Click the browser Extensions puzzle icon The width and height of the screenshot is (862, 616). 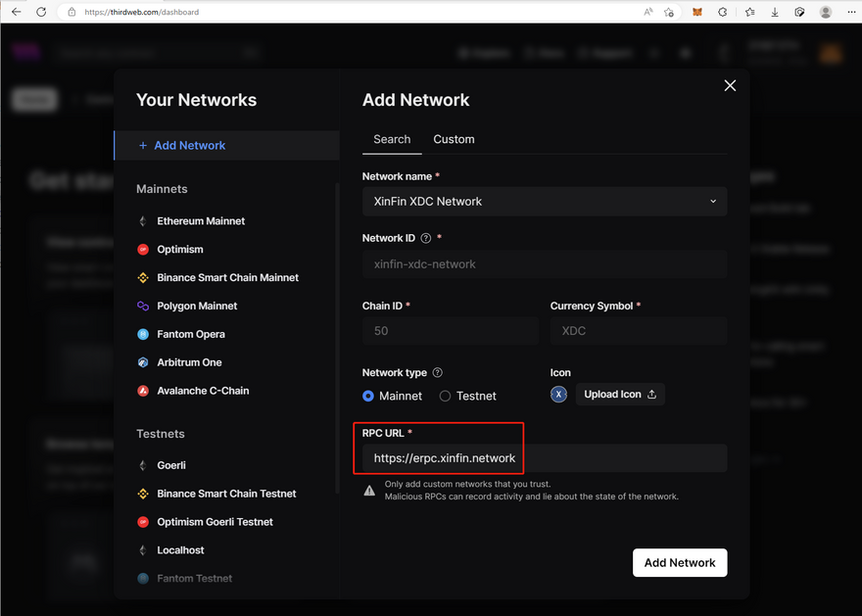coord(723,12)
